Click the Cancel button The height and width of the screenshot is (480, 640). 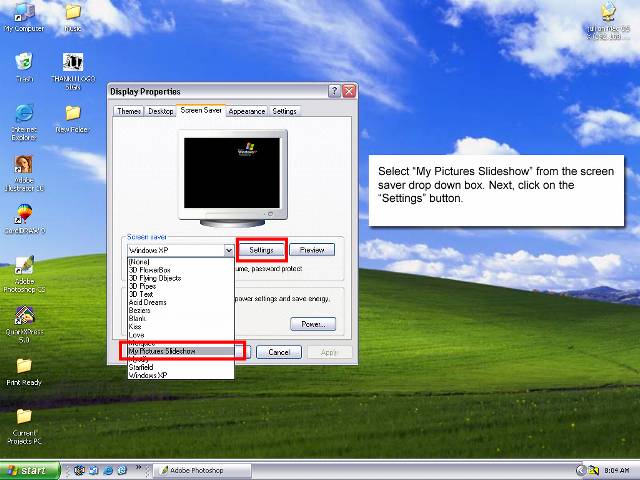[279, 352]
